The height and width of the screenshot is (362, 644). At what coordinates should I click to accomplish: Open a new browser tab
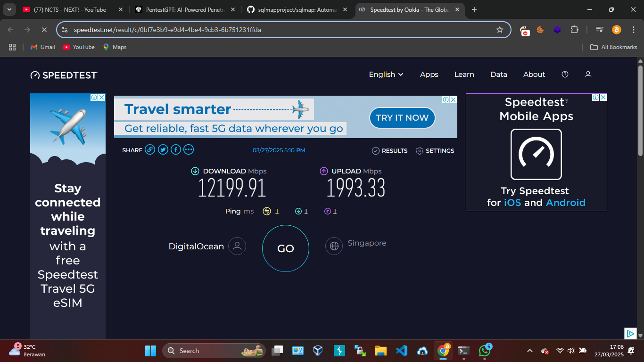[x=474, y=9]
